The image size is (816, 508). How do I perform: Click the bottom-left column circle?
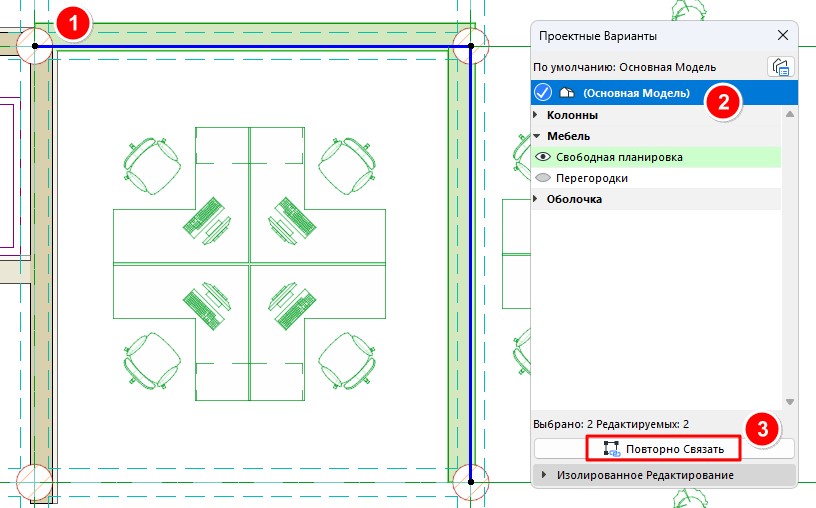[x=34, y=482]
